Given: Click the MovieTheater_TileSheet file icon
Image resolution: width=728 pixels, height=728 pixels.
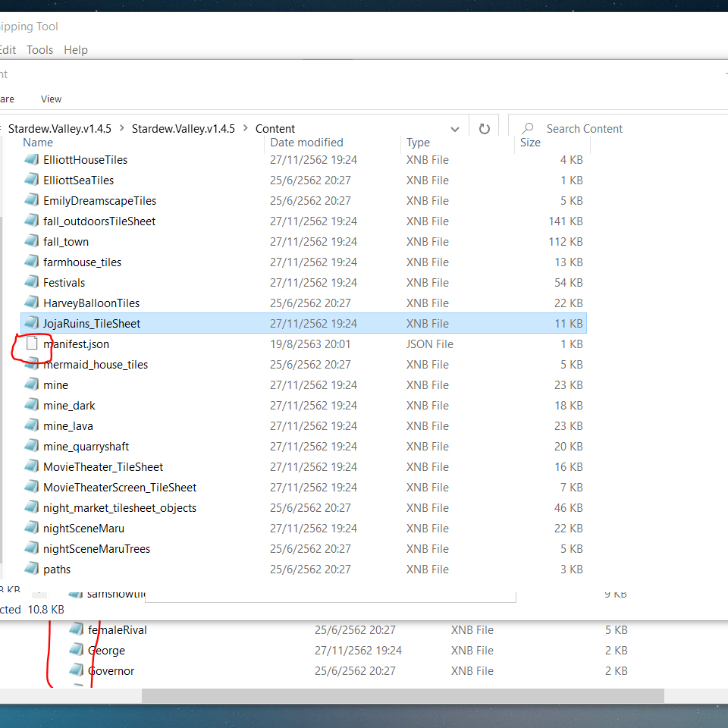Looking at the screenshot, I should point(32,466).
